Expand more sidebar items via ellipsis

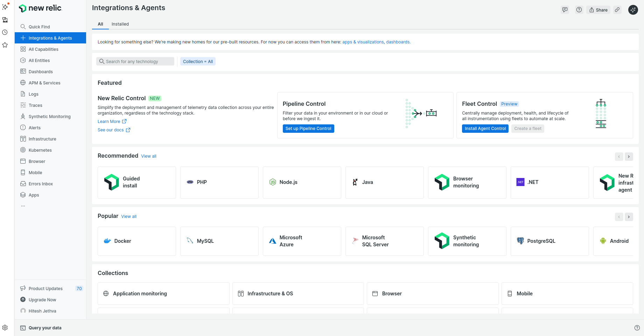[23, 206]
